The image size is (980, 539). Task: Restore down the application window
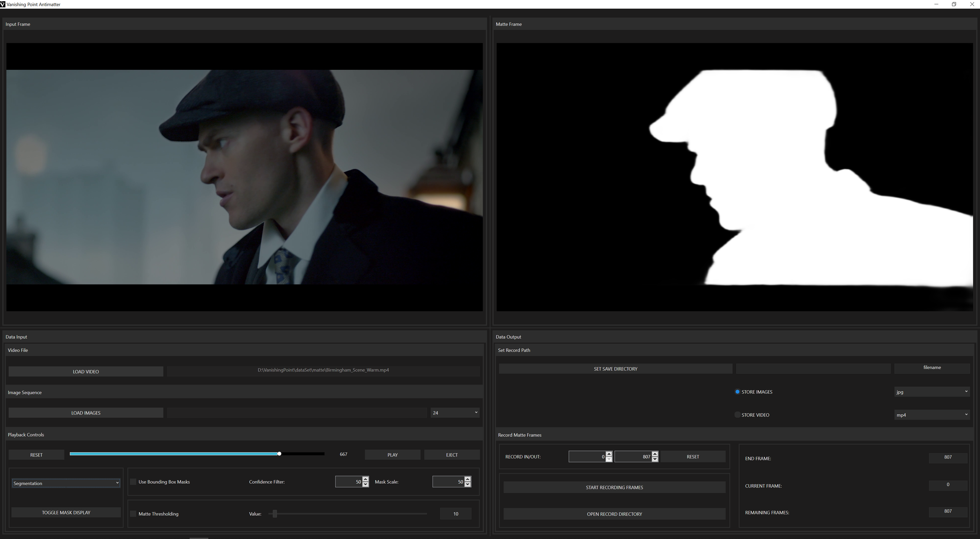click(954, 4)
